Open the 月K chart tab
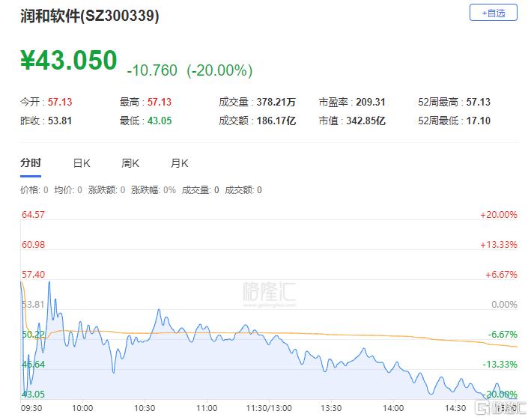Image resolution: width=531 pixels, height=420 pixels. [x=179, y=163]
